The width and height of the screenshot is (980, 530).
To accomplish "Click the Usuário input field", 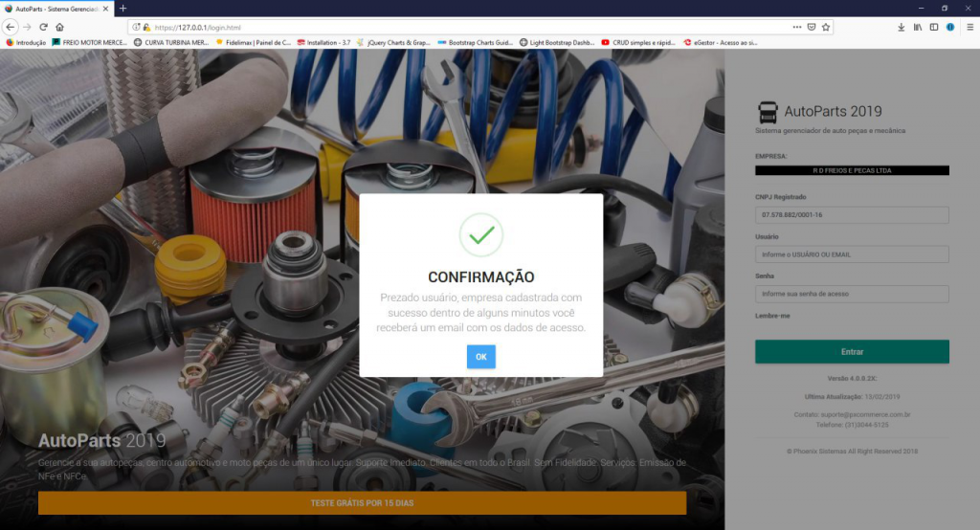I will point(852,254).
